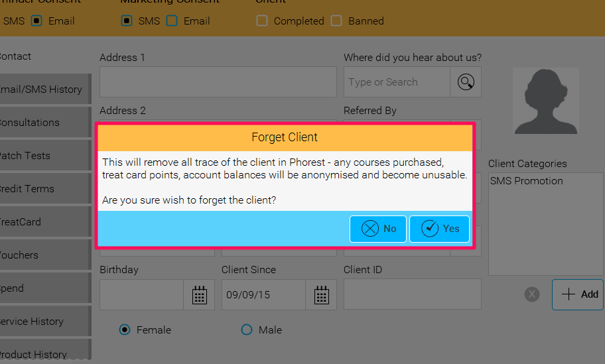Click the Forget Client dialog title
This screenshot has height=364, width=605.
point(285,137)
